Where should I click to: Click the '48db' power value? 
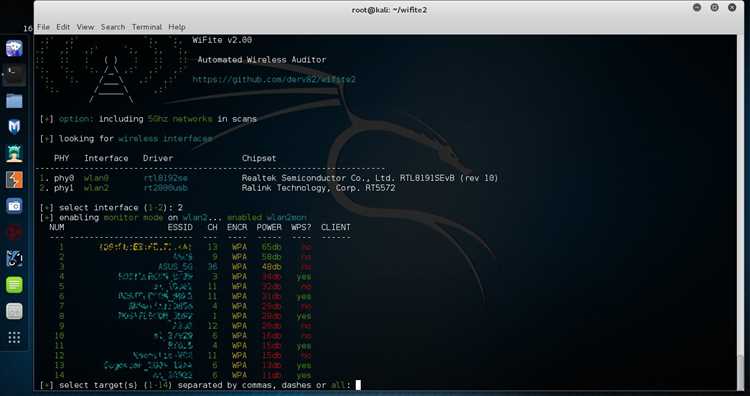coord(271,267)
